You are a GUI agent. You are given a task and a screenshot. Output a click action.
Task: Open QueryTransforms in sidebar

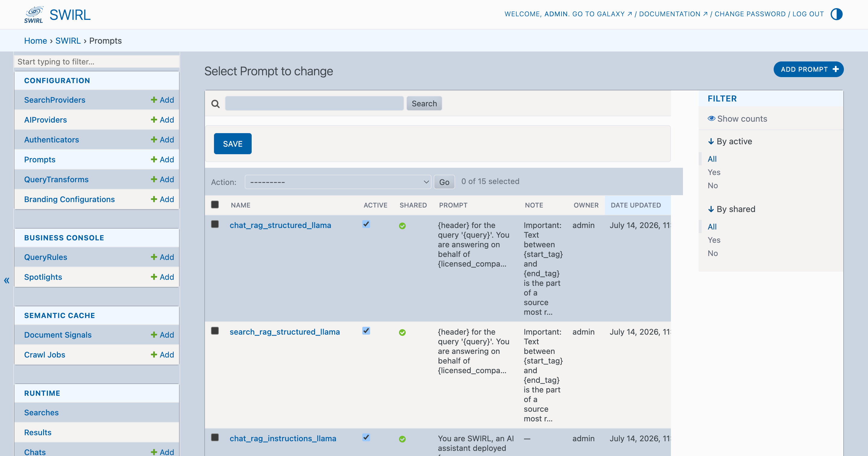pyautogui.click(x=56, y=179)
